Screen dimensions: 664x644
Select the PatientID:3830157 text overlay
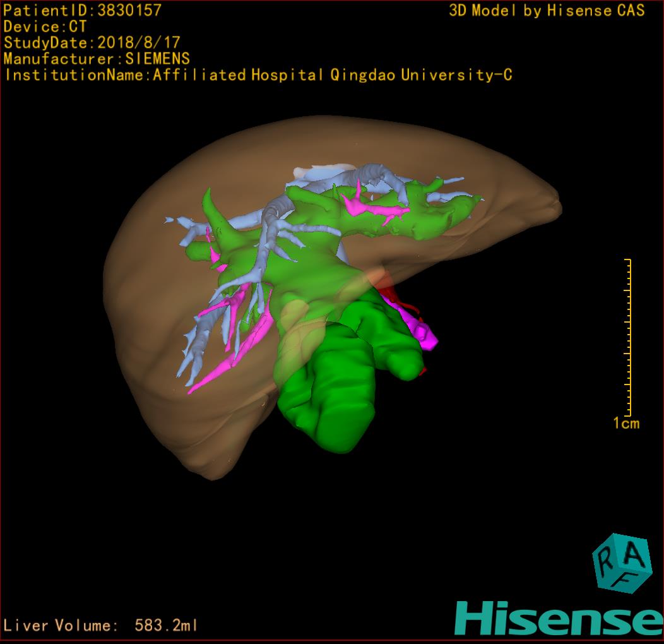(x=83, y=10)
